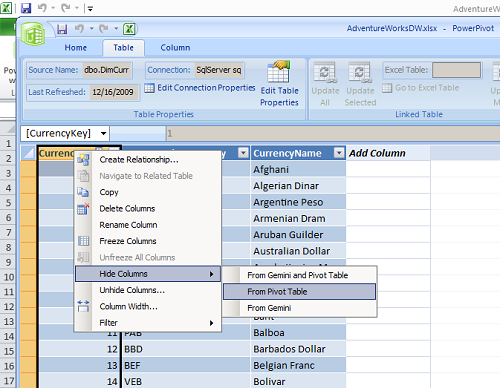The height and width of the screenshot is (388, 500).
Task: Open the CurrencyName column filter dropdown
Action: pos(339,153)
